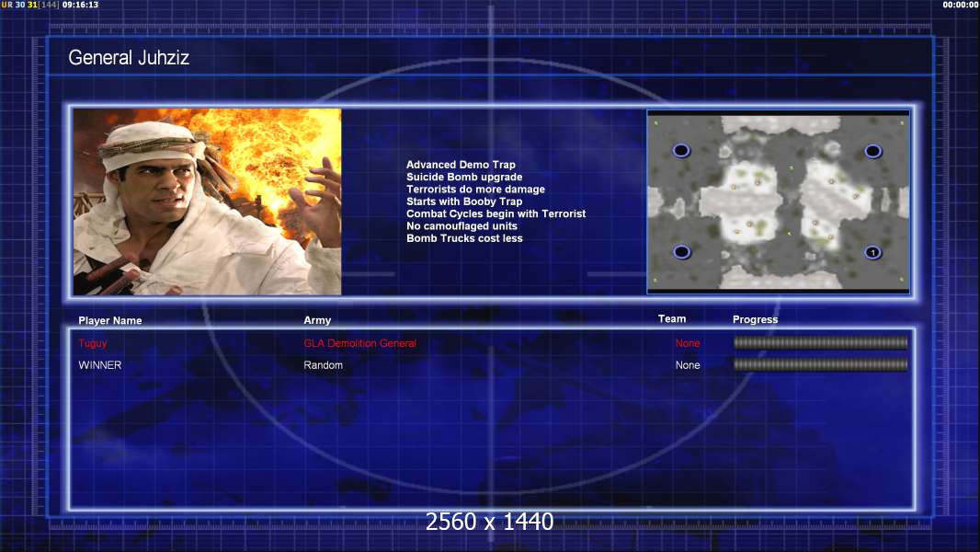Click 'No camouflaged units' text
Image resolution: width=980 pixels, height=552 pixels.
click(x=462, y=225)
